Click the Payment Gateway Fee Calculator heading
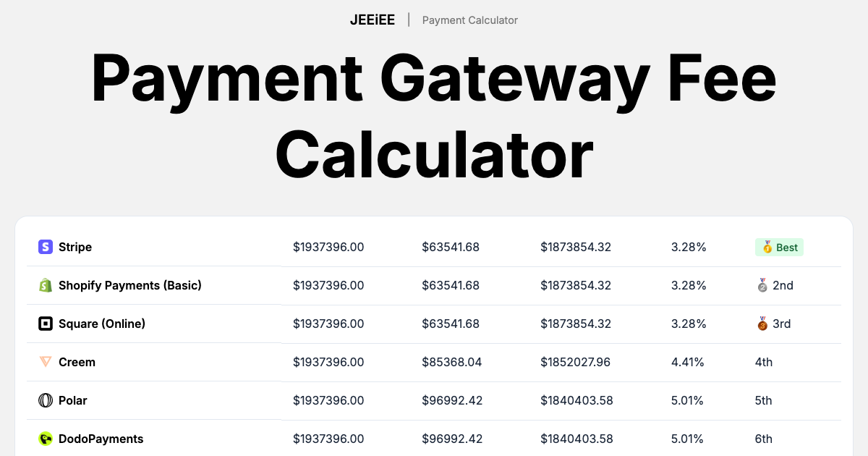 click(434, 116)
